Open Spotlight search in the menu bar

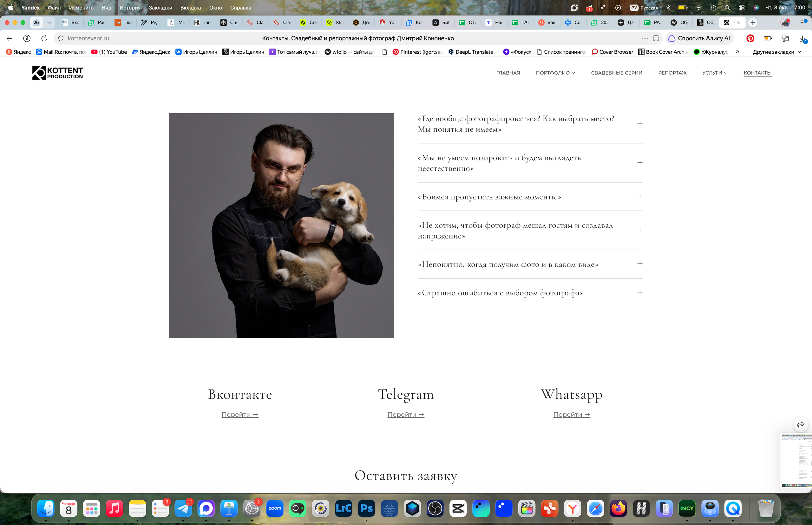[x=727, y=8]
